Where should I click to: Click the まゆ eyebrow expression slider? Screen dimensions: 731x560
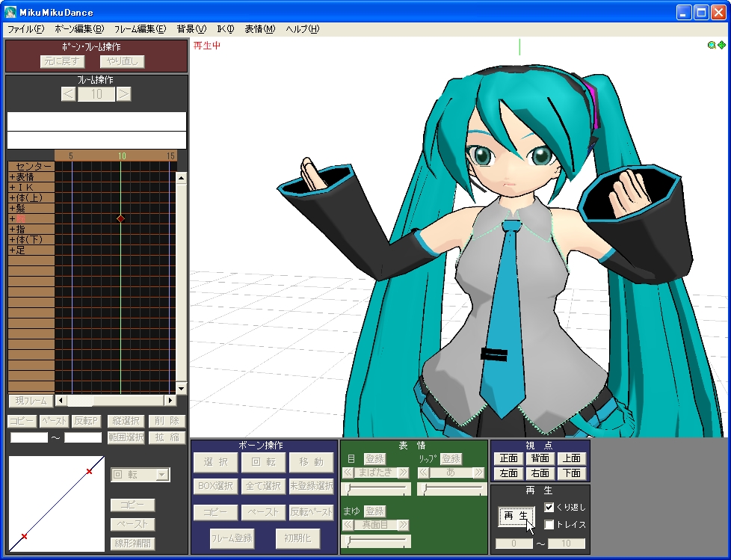(376, 541)
